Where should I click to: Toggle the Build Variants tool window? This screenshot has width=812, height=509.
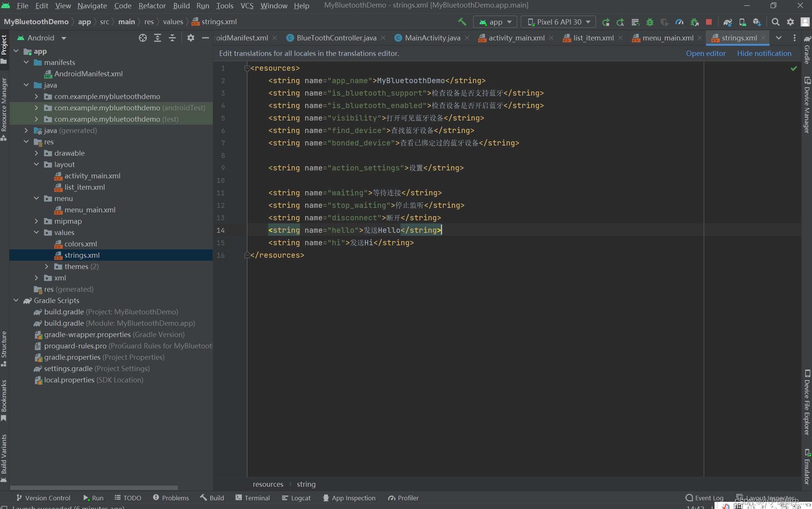pyautogui.click(x=4, y=458)
